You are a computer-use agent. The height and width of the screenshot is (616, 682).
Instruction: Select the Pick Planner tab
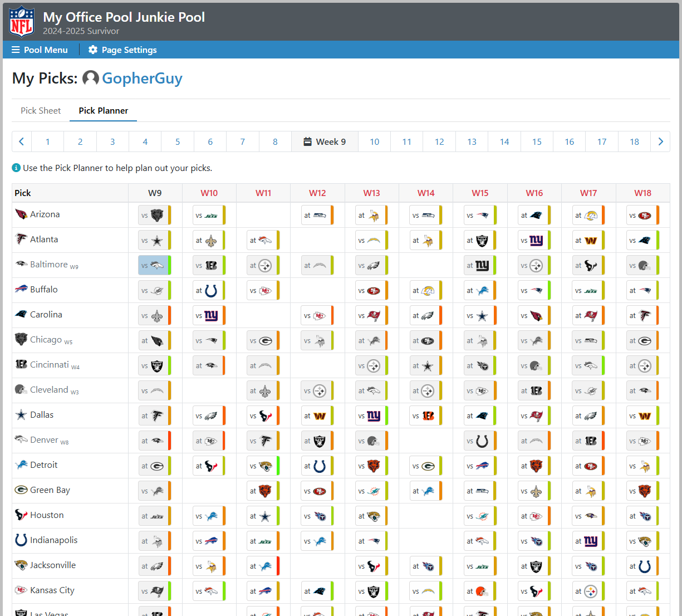[103, 110]
